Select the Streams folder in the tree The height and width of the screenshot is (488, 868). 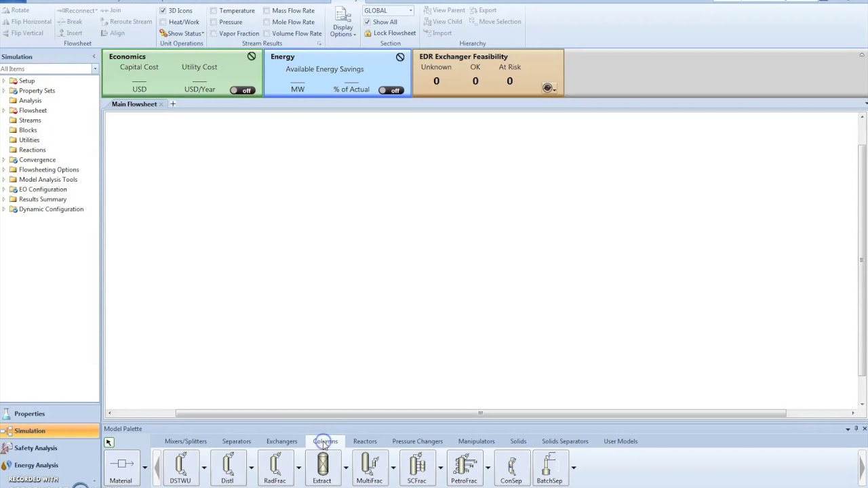tap(30, 120)
